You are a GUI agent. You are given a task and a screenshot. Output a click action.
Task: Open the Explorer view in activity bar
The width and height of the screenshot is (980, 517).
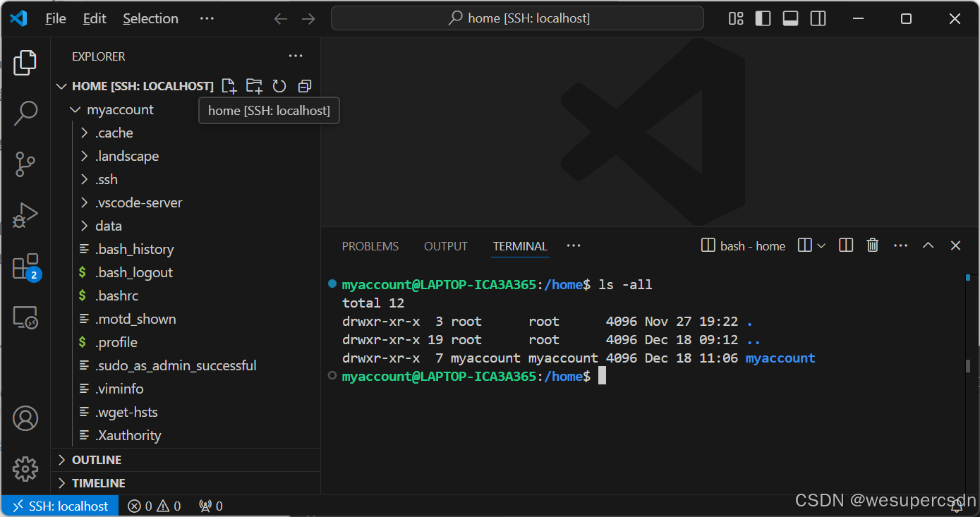pos(25,63)
